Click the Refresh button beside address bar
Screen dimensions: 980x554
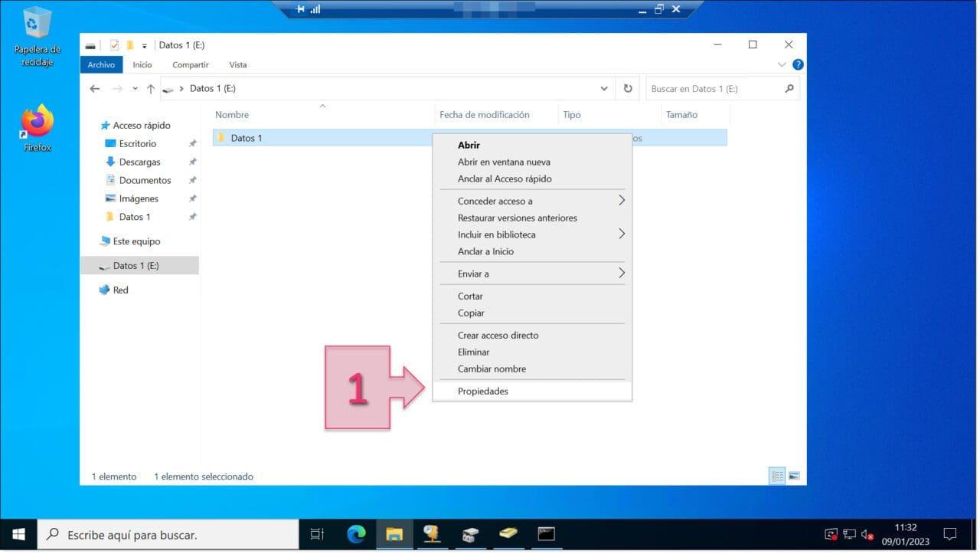(628, 89)
